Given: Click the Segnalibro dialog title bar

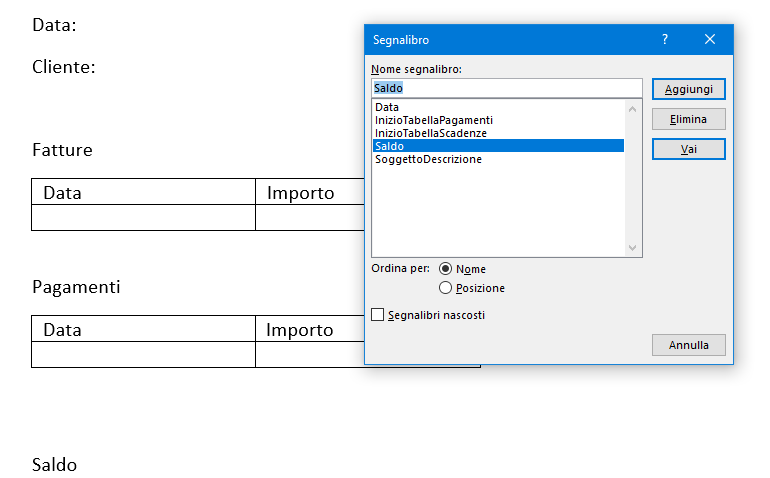Looking at the screenshot, I should [x=500, y=40].
